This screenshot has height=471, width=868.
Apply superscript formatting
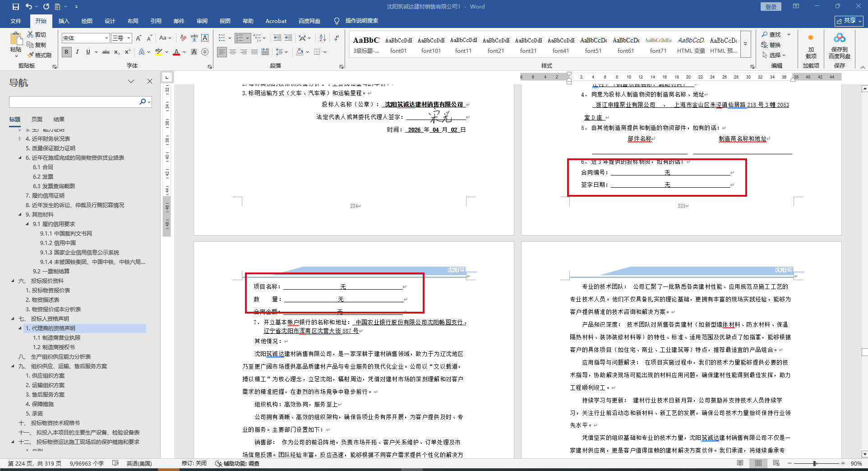tap(128, 52)
